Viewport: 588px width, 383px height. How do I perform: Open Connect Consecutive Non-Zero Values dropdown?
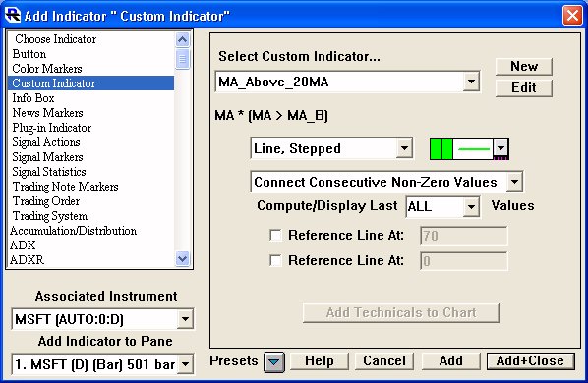coord(514,182)
